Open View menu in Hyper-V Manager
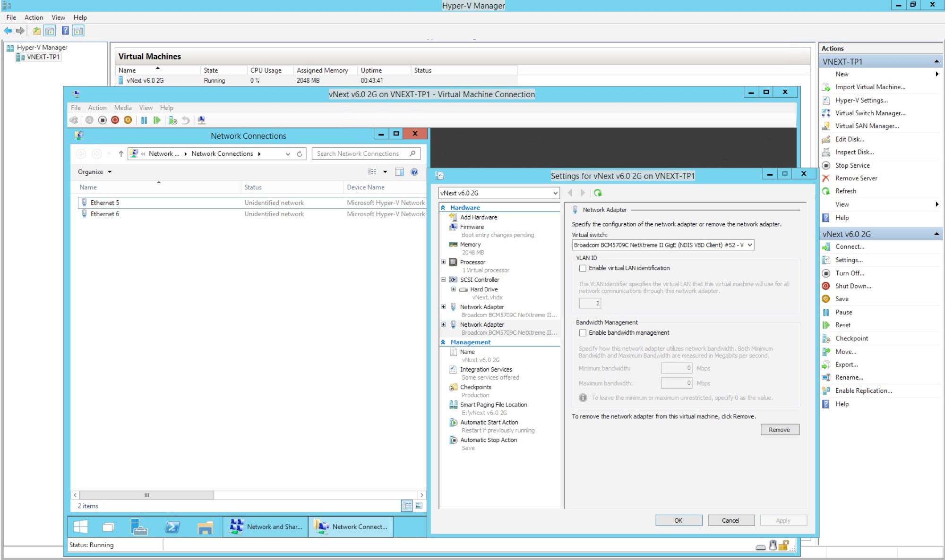 coord(58,17)
